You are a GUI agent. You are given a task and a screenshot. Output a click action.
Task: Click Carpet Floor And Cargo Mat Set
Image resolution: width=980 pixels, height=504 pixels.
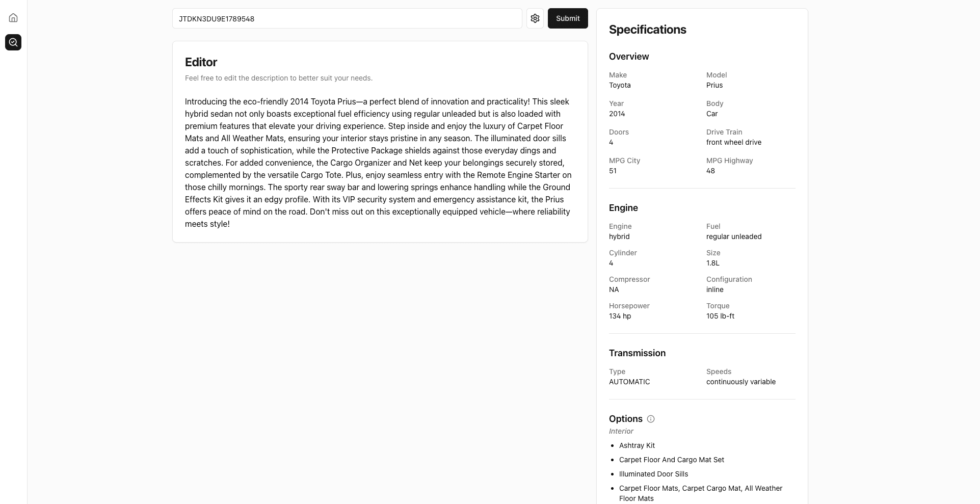click(671, 460)
